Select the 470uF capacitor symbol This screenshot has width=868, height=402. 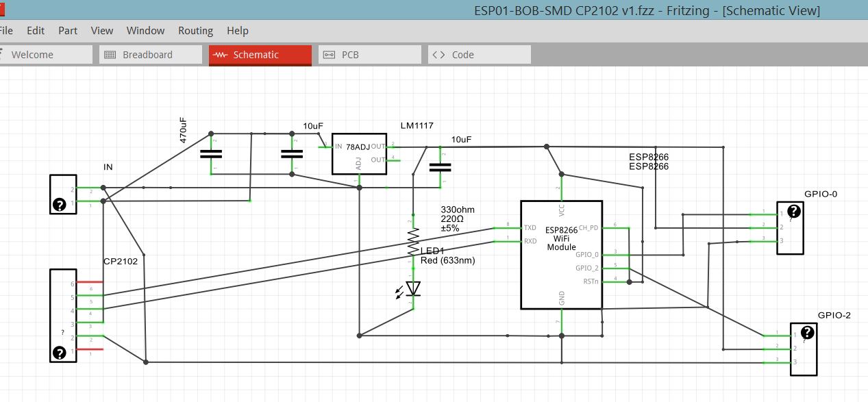(x=210, y=154)
